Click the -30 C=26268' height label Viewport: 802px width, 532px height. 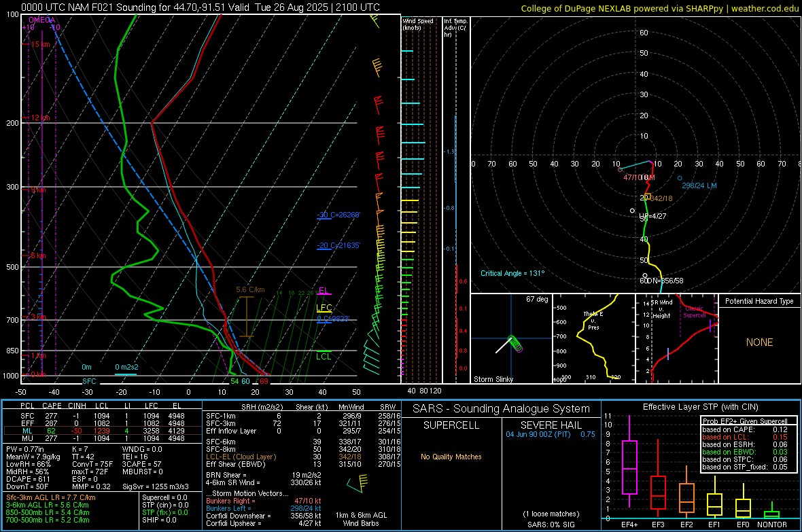click(338, 215)
